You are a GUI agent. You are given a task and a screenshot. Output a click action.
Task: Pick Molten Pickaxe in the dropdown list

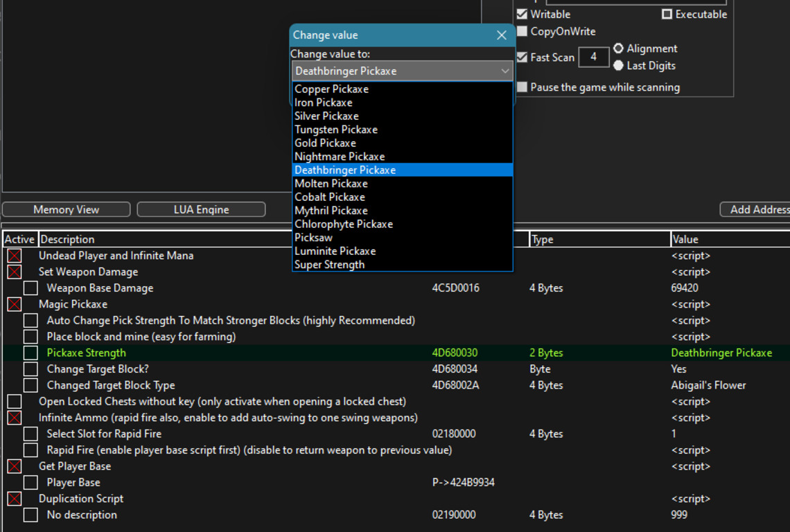pyautogui.click(x=331, y=184)
